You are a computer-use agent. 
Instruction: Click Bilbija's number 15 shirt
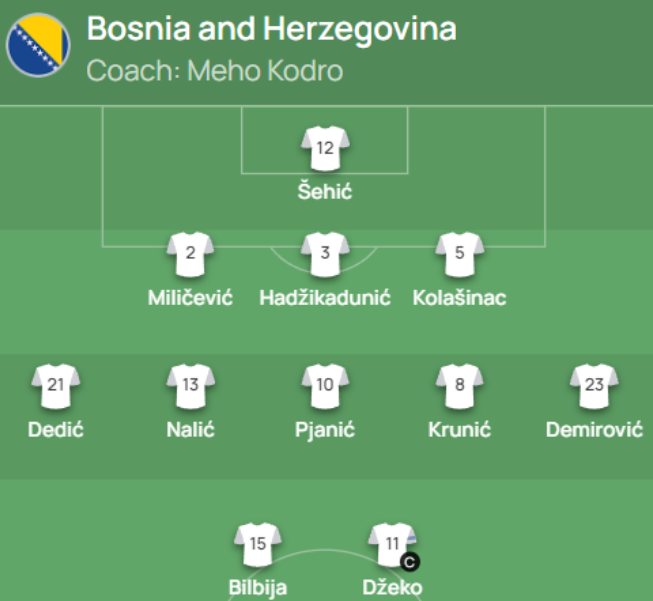point(258,545)
